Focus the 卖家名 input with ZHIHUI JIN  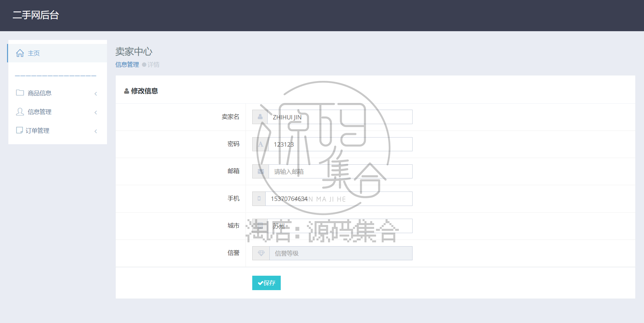(340, 117)
